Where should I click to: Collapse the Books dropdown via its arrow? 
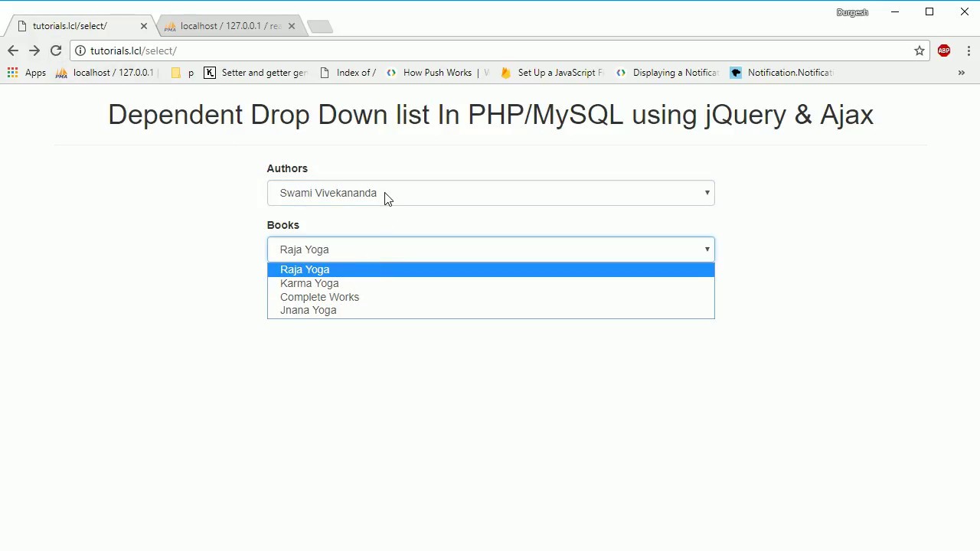coord(707,249)
